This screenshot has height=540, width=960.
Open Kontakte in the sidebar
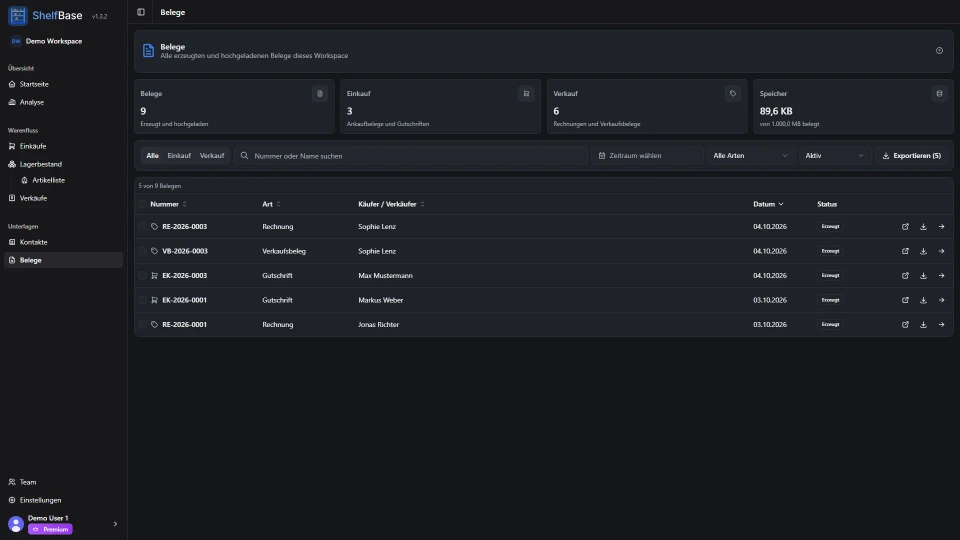point(63,242)
